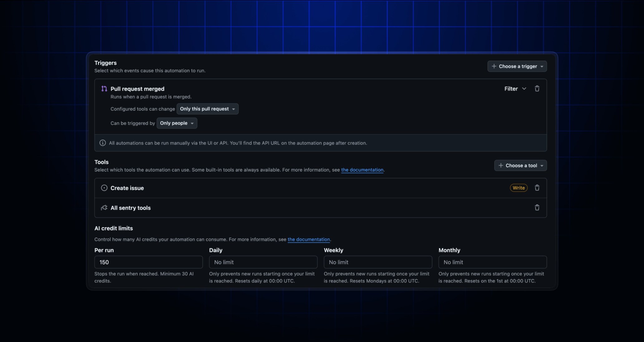Expand the Filter options

(515, 89)
